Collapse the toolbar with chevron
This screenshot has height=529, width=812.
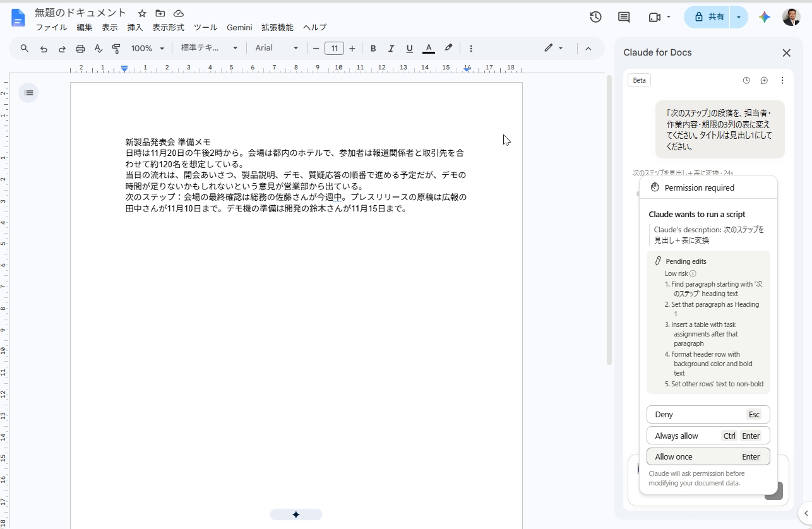tap(588, 49)
